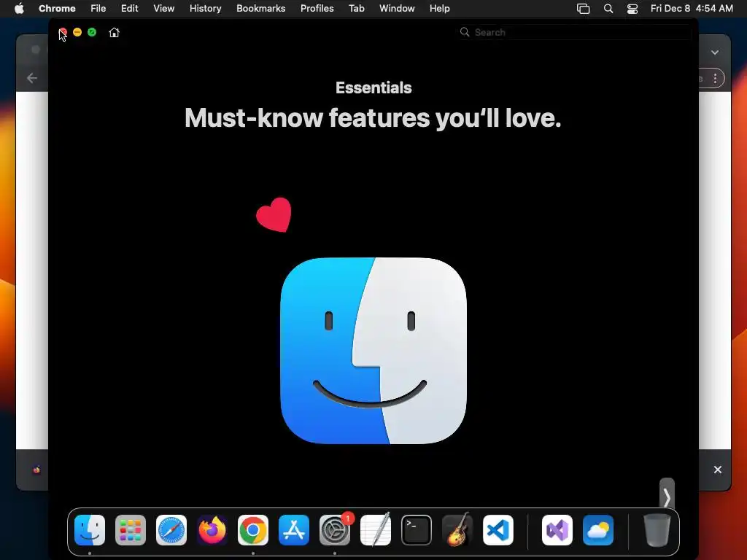Open Visual Studio from the Dock
The height and width of the screenshot is (560, 747).
click(x=557, y=530)
